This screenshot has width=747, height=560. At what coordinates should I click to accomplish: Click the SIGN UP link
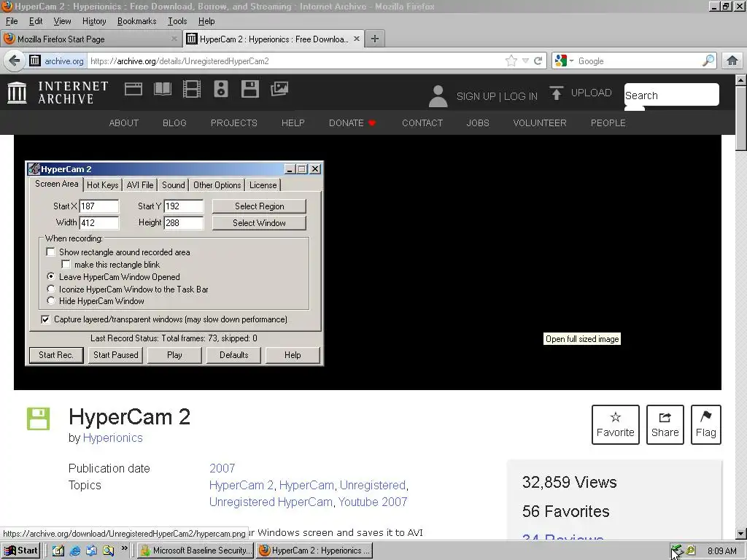[476, 96]
